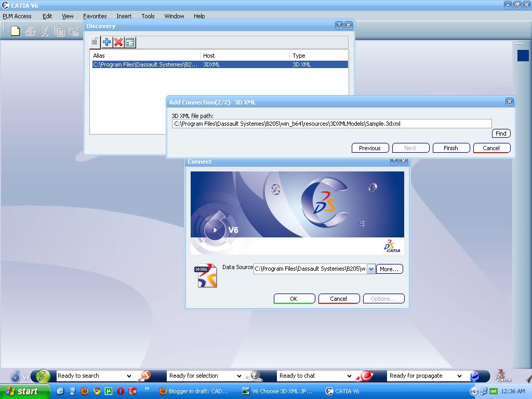Select the 3DXML connection row in Discovery list
Screen dimensions: 532x399
[x=220, y=64]
